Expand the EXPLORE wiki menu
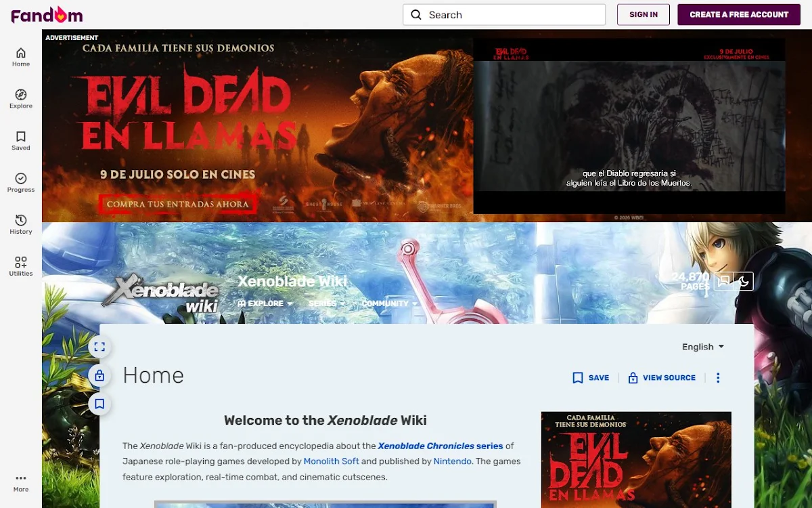 coord(265,303)
